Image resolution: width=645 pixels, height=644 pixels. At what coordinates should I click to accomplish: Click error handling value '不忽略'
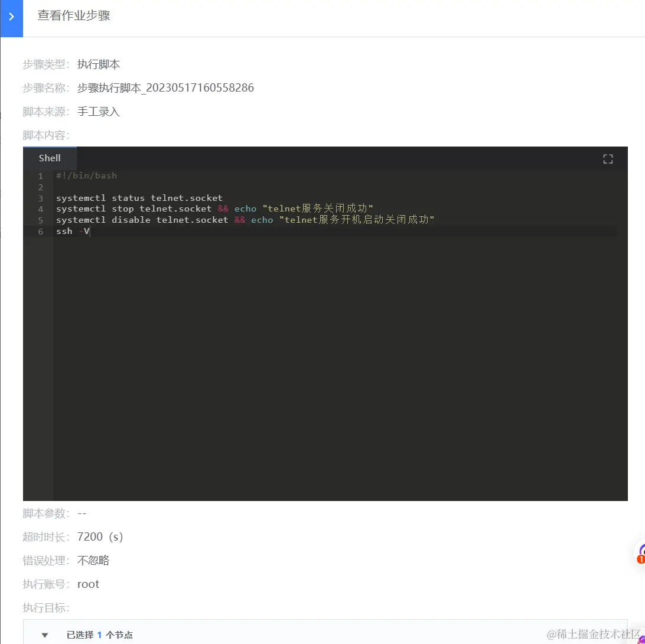click(x=93, y=560)
